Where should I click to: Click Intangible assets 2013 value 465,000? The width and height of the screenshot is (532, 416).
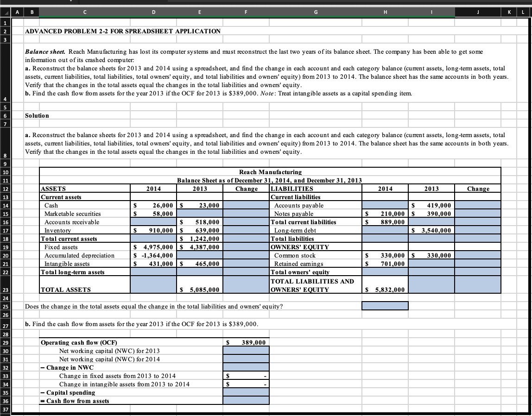click(199, 264)
